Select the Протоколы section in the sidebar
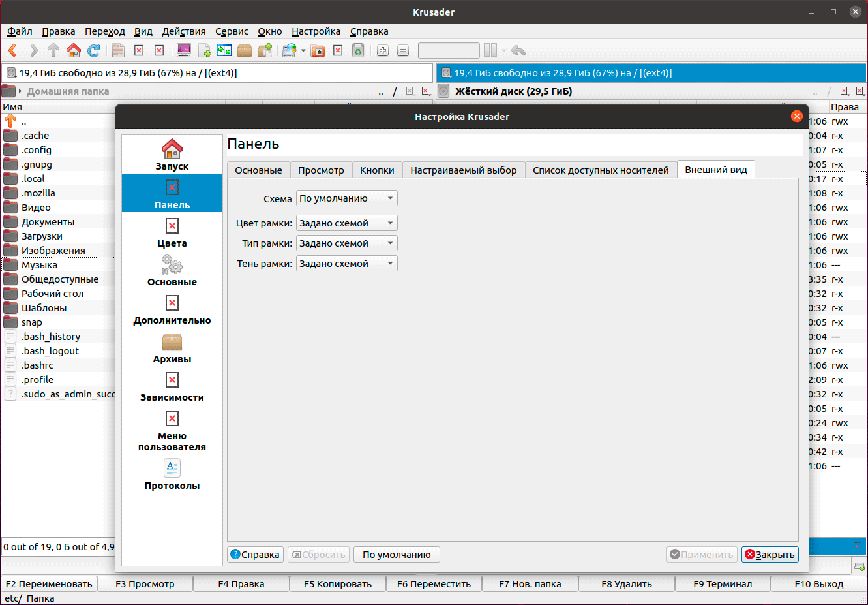Image resolution: width=868 pixels, height=605 pixels. pyautogui.click(x=172, y=474)
